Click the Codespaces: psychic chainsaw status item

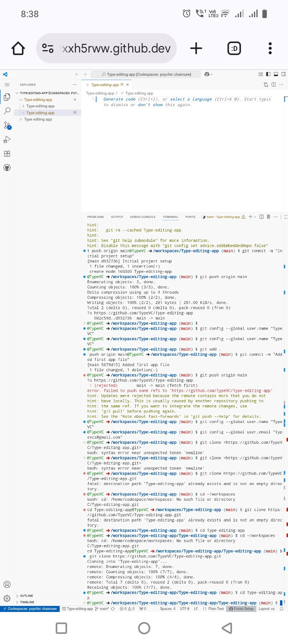click(x=30, y=609)
